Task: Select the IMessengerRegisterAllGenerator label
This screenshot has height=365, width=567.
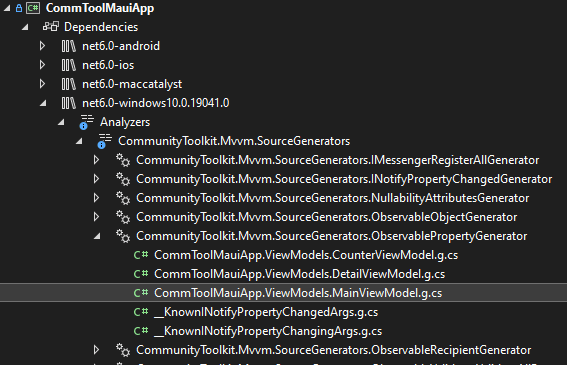Action: [337, 160]
